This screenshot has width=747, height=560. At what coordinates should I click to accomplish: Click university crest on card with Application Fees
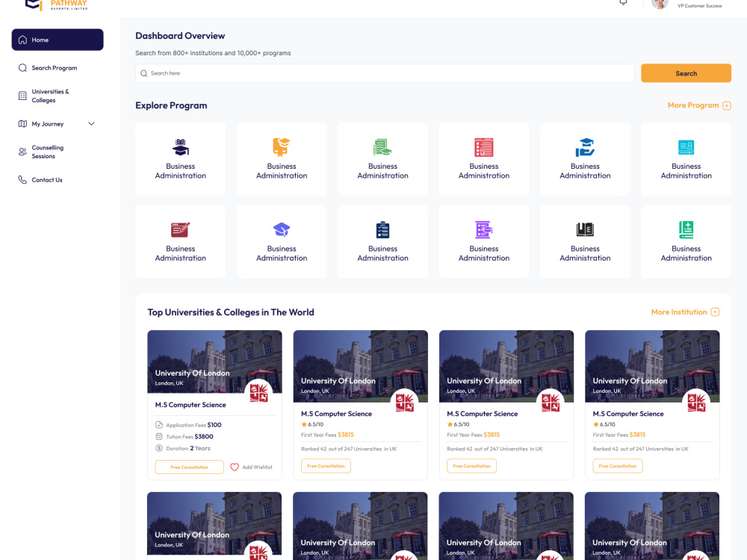(258, 393)
